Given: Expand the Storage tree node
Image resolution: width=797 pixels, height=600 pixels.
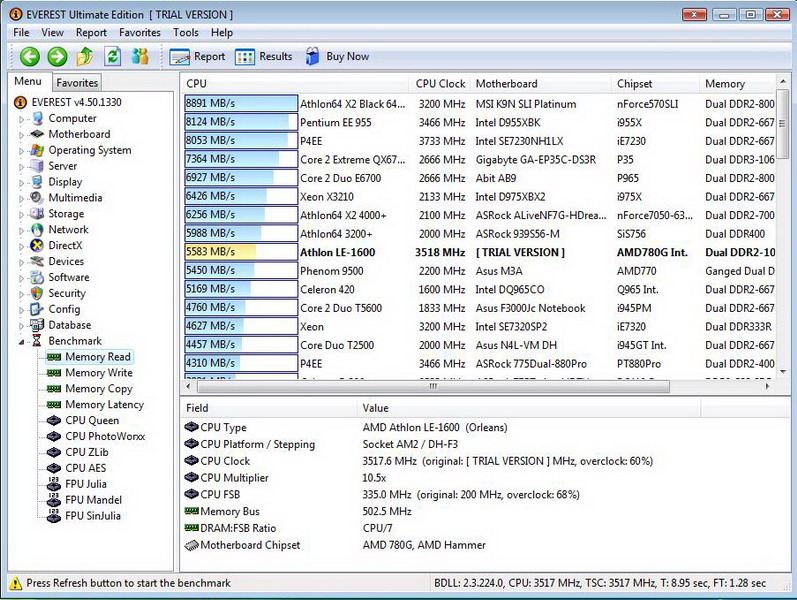Looking at the screenshot, I should [22, 214].
